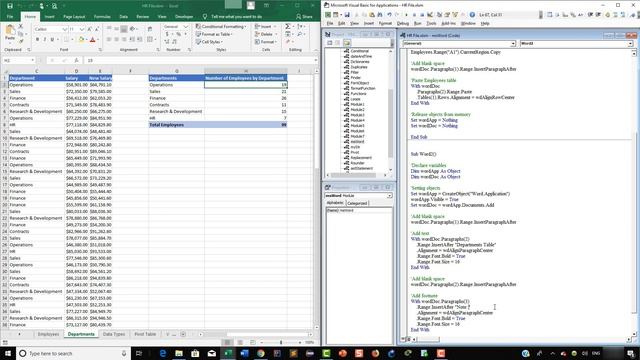640x360 pixels.
Task: Open Conditional Formatting dropdown
Action: click(221, 27)
